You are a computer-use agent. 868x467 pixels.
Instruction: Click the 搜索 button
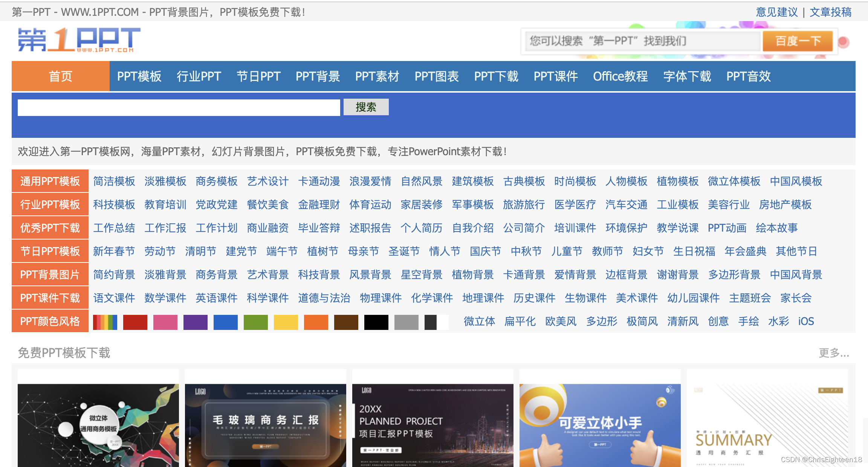point(366,107)
